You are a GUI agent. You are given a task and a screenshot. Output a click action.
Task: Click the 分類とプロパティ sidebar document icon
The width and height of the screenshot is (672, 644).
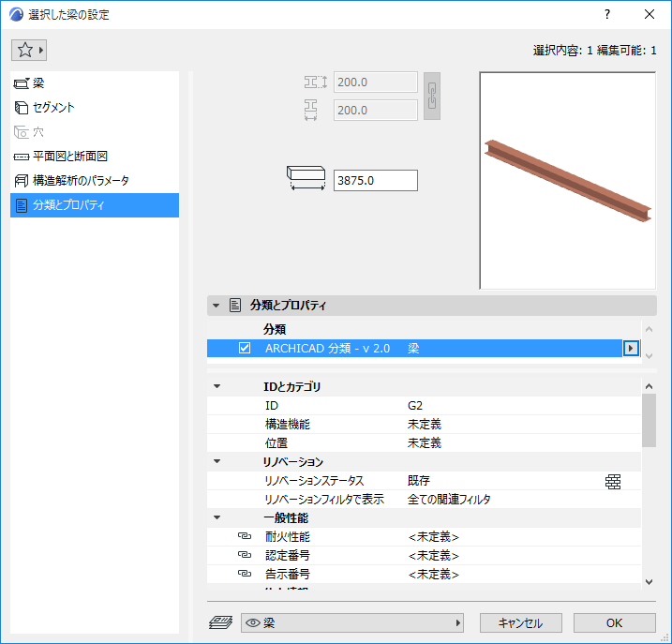coord(22,206)
